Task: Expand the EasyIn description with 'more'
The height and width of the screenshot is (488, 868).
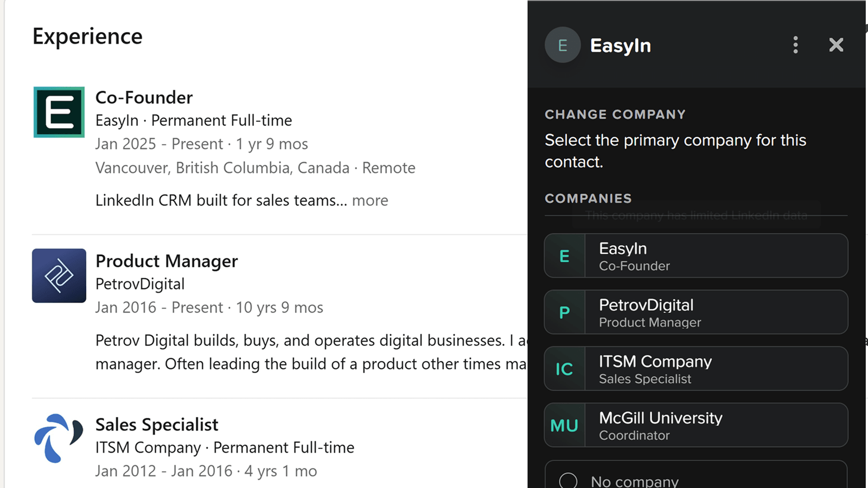Action: tap(370, 201)
